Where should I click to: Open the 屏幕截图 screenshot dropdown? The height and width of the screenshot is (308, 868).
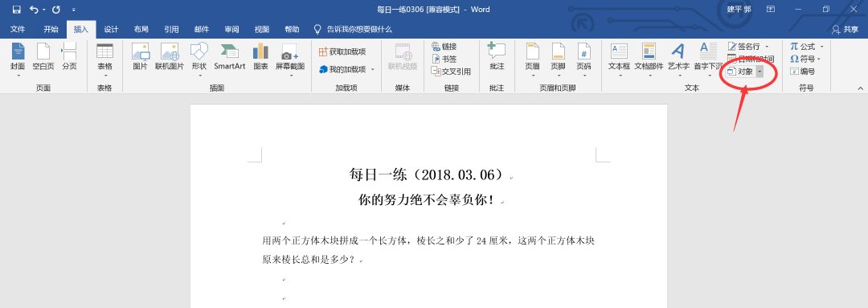click(290, 60)
